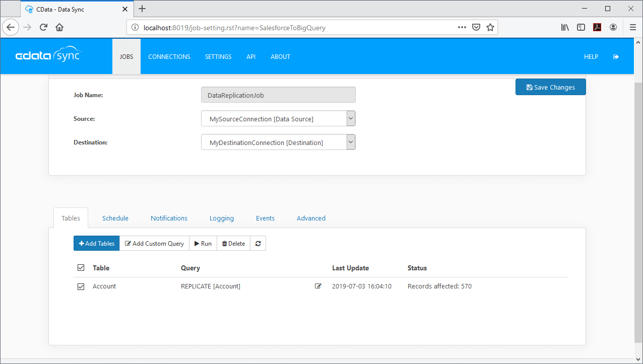Switch to the Events tab
This screenshot has width=643, height=364.
click(x=265, y=218)
